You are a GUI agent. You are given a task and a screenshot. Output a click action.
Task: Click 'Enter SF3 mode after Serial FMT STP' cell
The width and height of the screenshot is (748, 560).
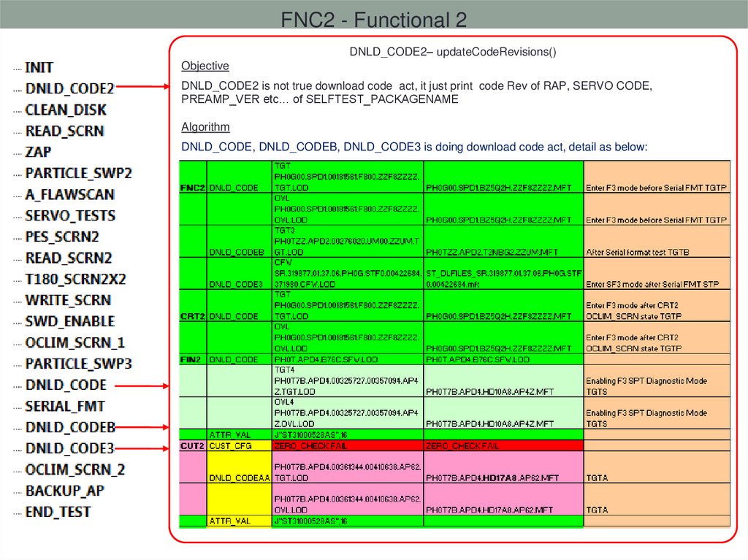pyautogui.click(x=657, y=273)
